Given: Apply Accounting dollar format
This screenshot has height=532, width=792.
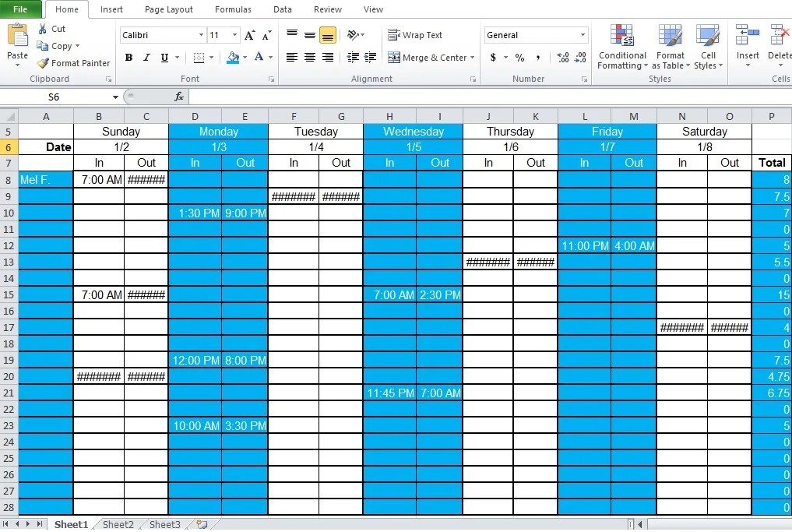Looking at the screenshot, I should [x=493, y=58].
